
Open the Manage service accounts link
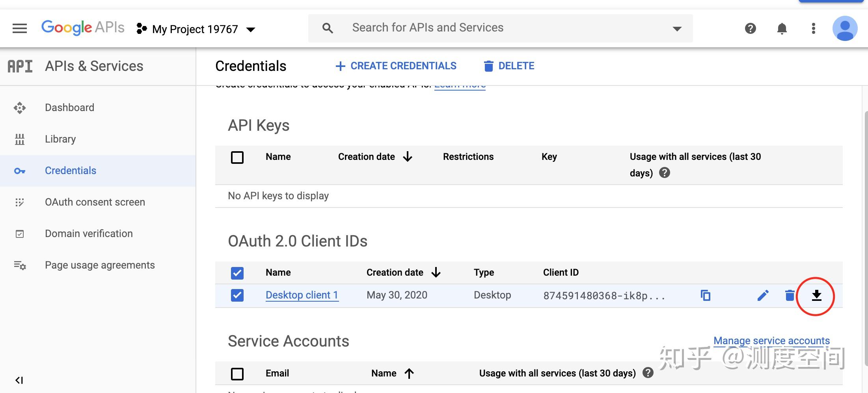[771, 341]
